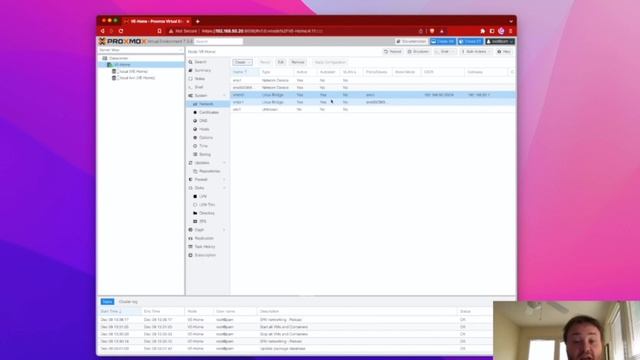
Task: Select the eno1 Network Device row
Action: click(373, 80)
